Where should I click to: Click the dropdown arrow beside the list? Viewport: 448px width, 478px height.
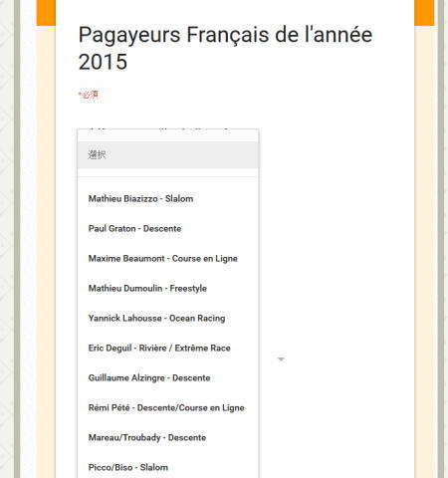281,359
